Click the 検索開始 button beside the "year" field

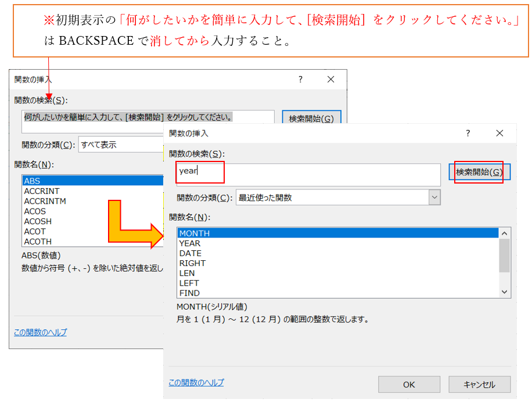(479, 172)
